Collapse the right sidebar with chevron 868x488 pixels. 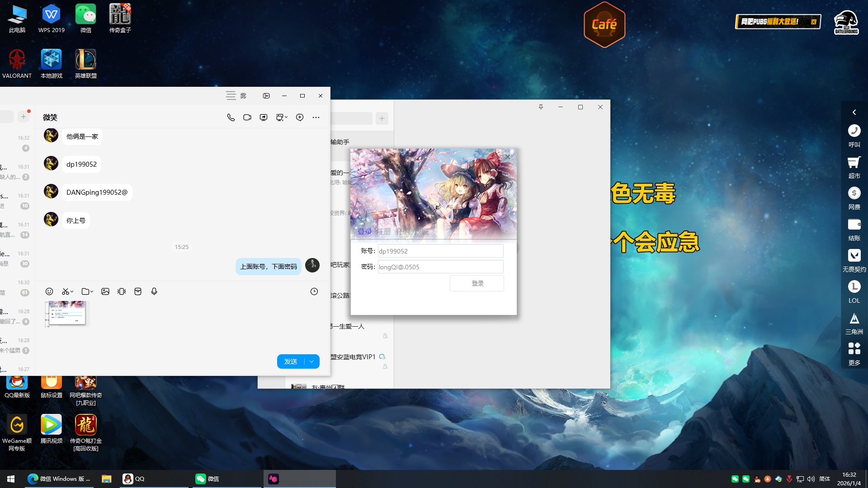point(854,112)
